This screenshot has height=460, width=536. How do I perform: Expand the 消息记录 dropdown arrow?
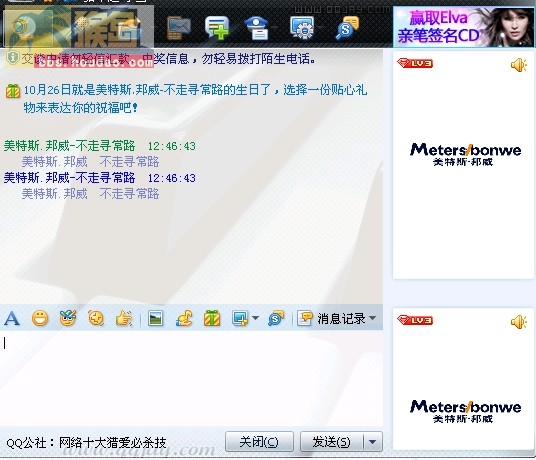coord(373,318)
